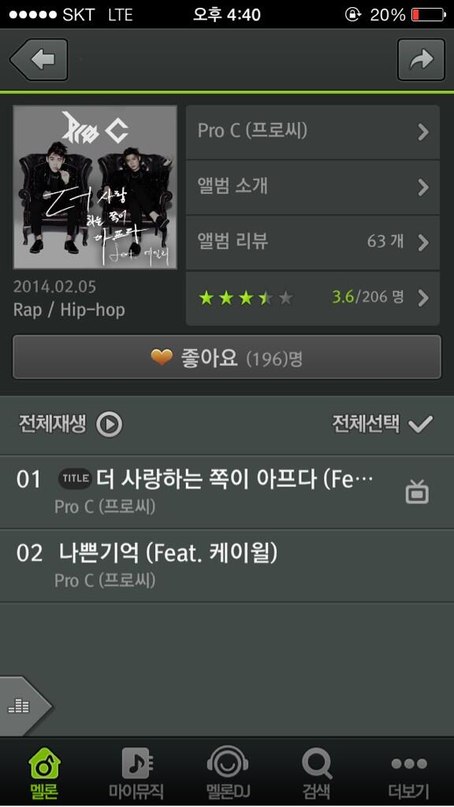Open 앨범 리뷰 63개 reviews
The image size is (454, 807).
(312, 242)
